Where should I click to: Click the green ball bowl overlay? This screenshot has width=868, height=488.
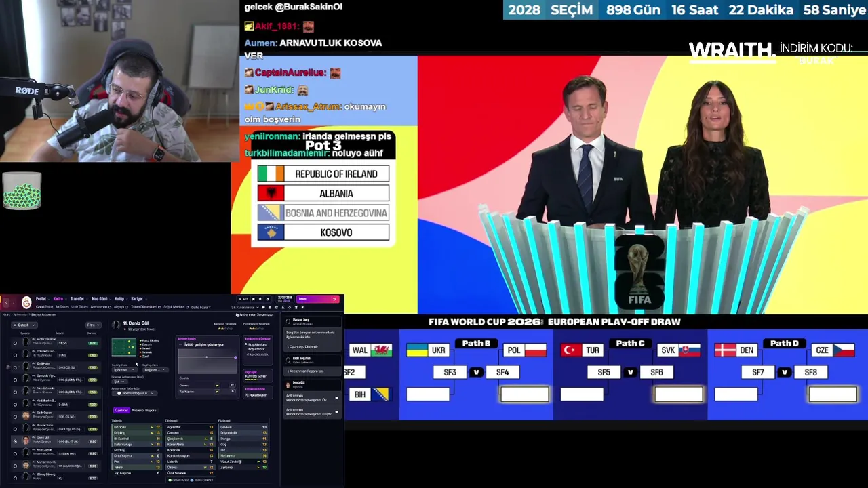22,191
